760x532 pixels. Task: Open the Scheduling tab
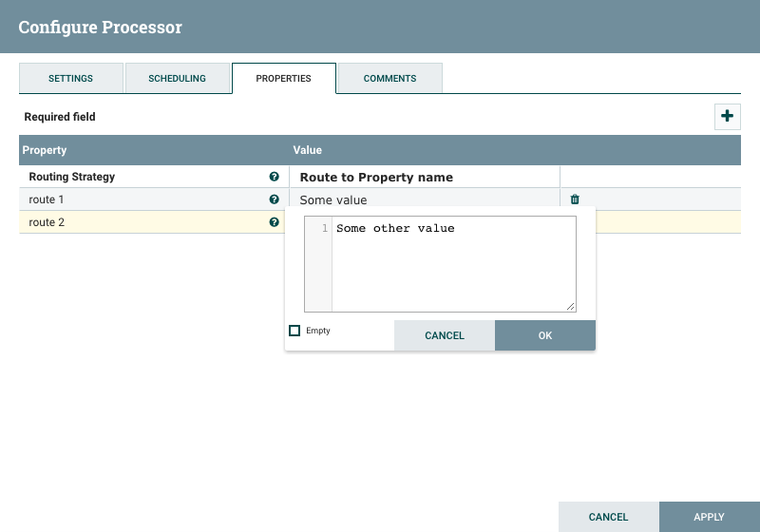click(x=178, y=78)
